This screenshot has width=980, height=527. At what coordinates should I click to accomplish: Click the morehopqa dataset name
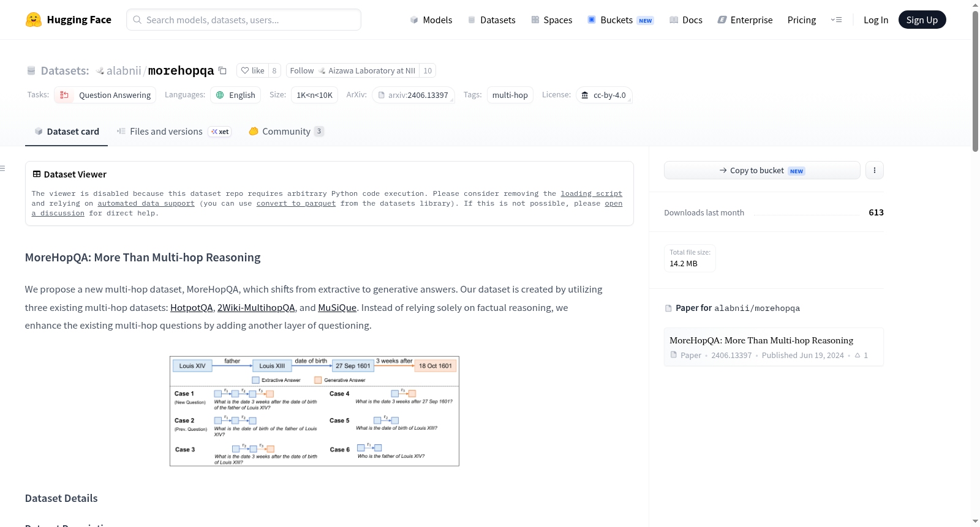(x=181, y=70)
